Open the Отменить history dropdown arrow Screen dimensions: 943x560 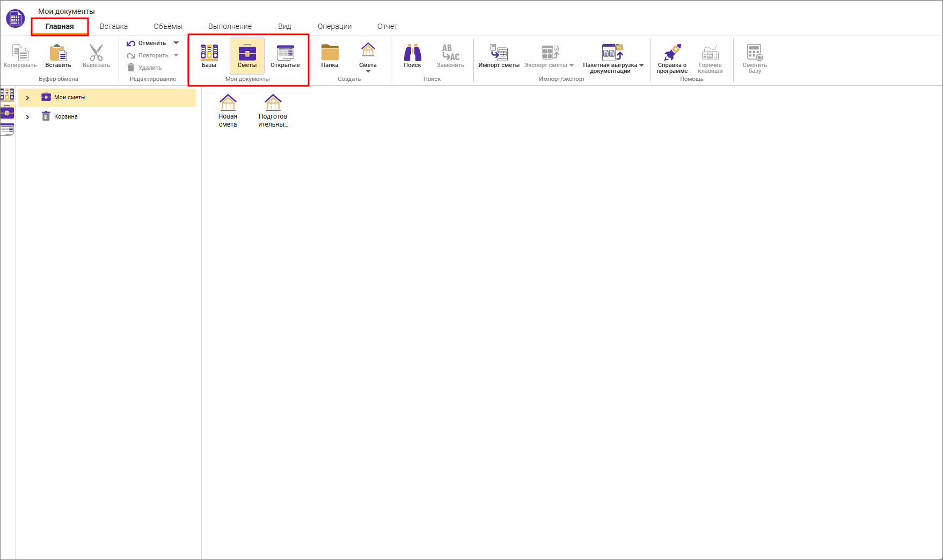click(176, 43)
